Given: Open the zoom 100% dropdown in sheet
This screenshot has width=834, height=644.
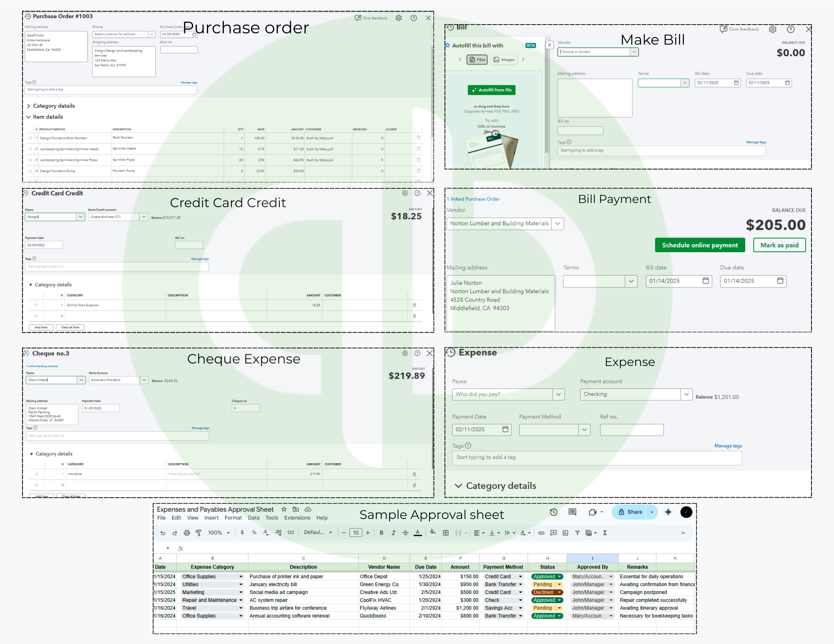Looking at the screenshot, I should pos(219,533).
